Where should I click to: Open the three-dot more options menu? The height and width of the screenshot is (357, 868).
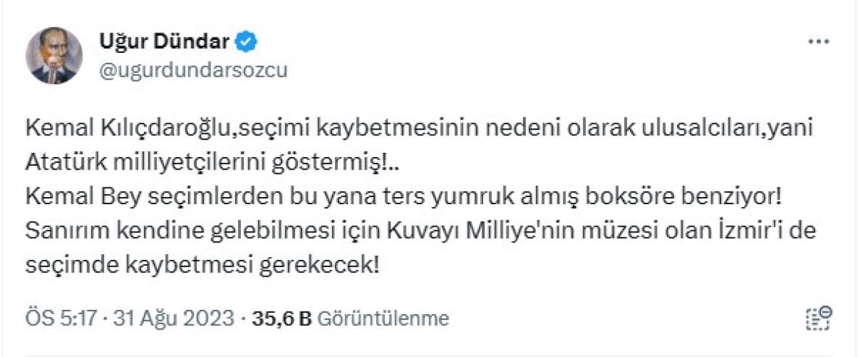[818, 43]
